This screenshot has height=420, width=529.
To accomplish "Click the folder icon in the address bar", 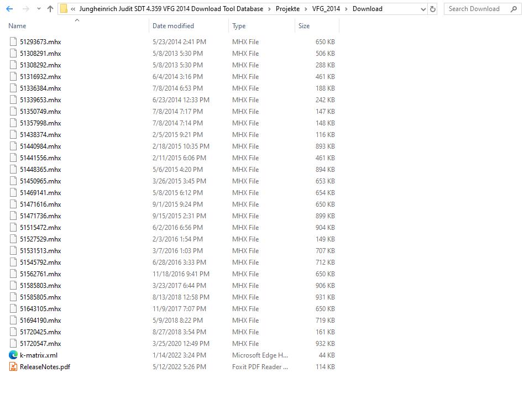I will pos(64,8).
